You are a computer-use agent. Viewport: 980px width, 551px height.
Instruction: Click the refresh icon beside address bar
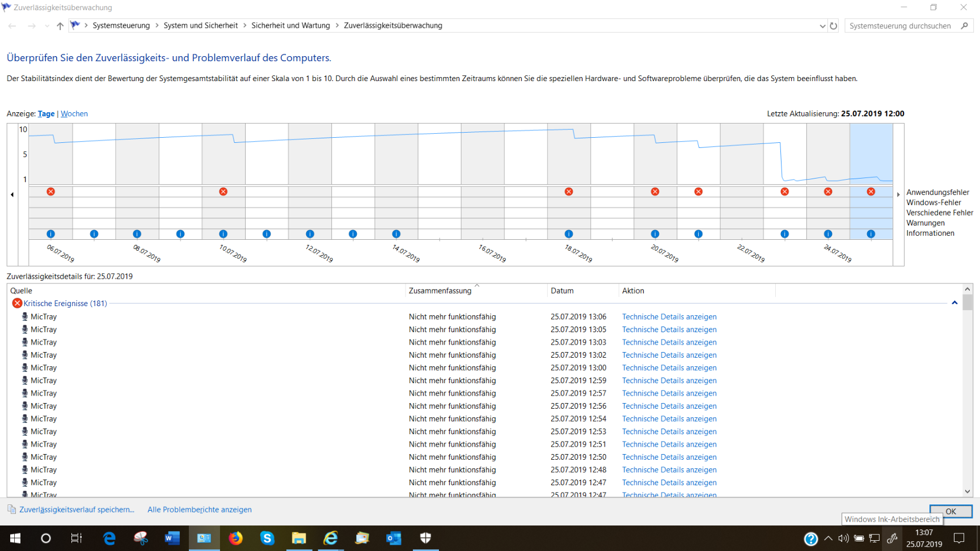834,26
